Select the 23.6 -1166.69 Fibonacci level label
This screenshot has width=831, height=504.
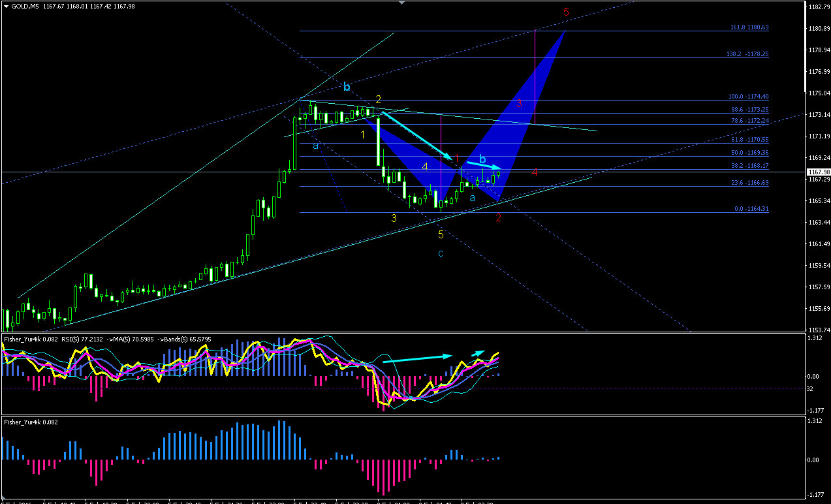pos(749,183)
